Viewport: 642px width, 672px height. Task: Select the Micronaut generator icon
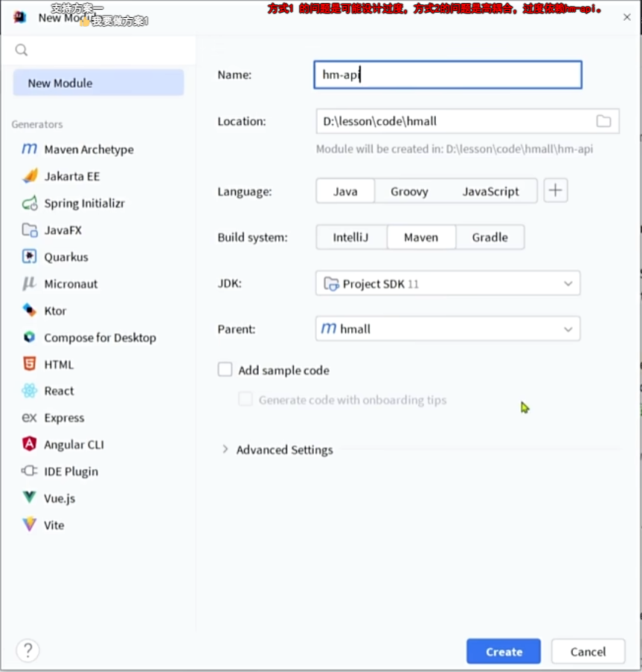(x=29, y=283)
